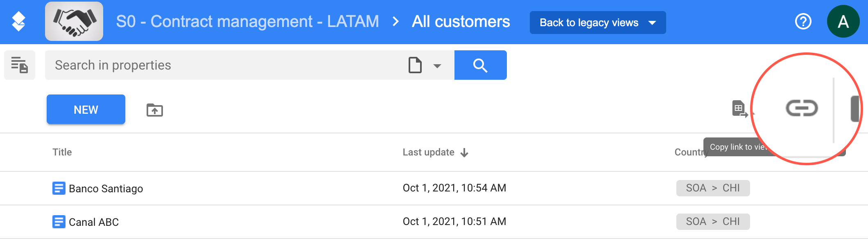The height and width of the screenshot is (243, 868).
Task: Open the user avatar labeled A
Action: point(843,21)
